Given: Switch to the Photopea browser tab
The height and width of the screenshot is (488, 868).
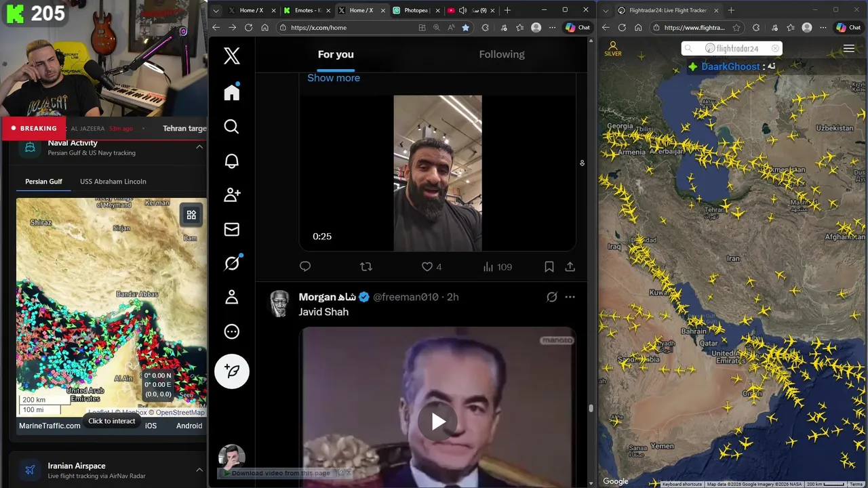Looking at the screenshot, I should (x=416, y=10).
